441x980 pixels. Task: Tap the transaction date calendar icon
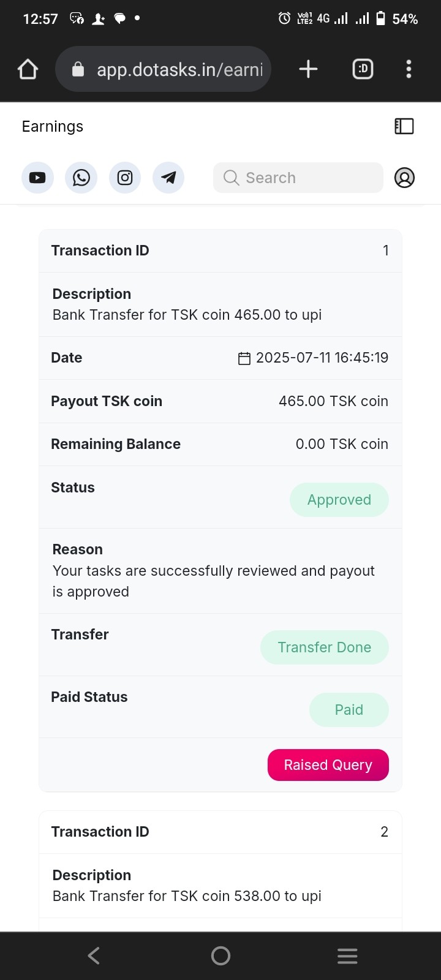pyautogui.click(x=244, y=358)
